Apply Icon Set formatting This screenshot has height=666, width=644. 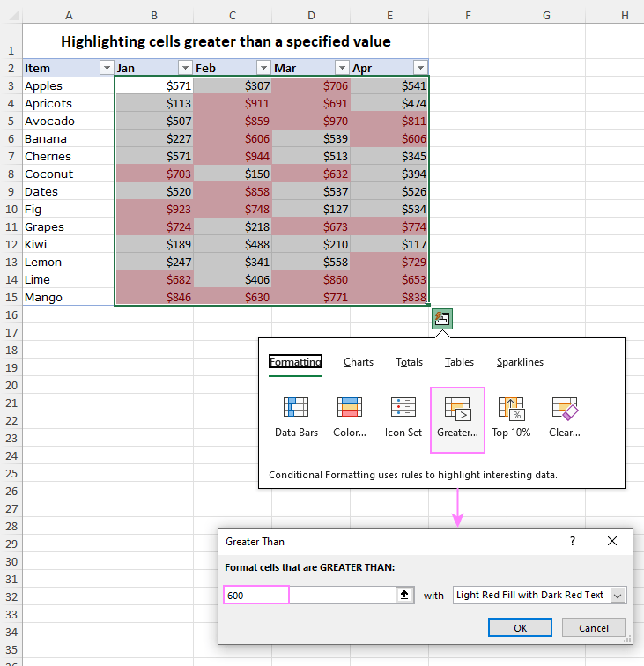(x=403, y=417)
